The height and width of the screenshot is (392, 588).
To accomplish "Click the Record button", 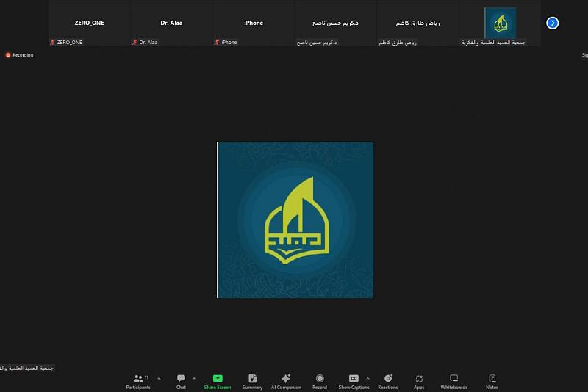I will pos(320,382).
